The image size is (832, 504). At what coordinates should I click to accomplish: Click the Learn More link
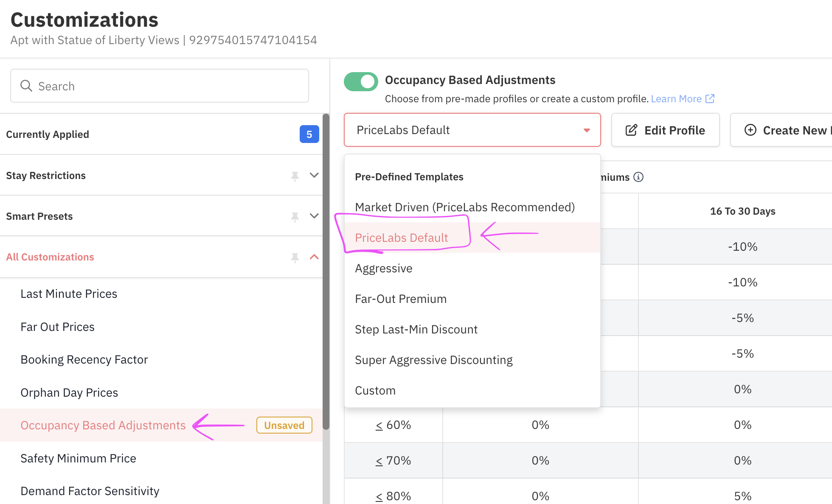tap(676, 99)
